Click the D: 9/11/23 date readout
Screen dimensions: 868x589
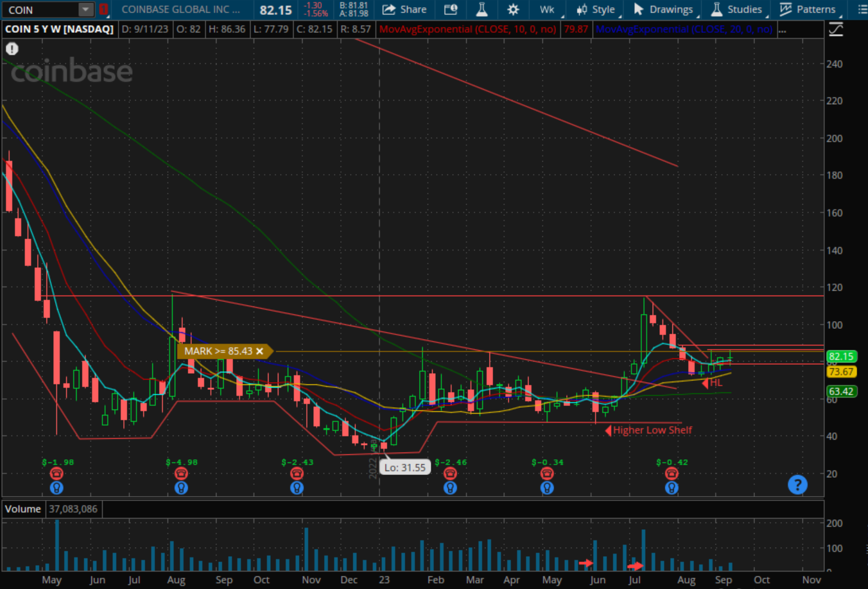click(145, 29)
